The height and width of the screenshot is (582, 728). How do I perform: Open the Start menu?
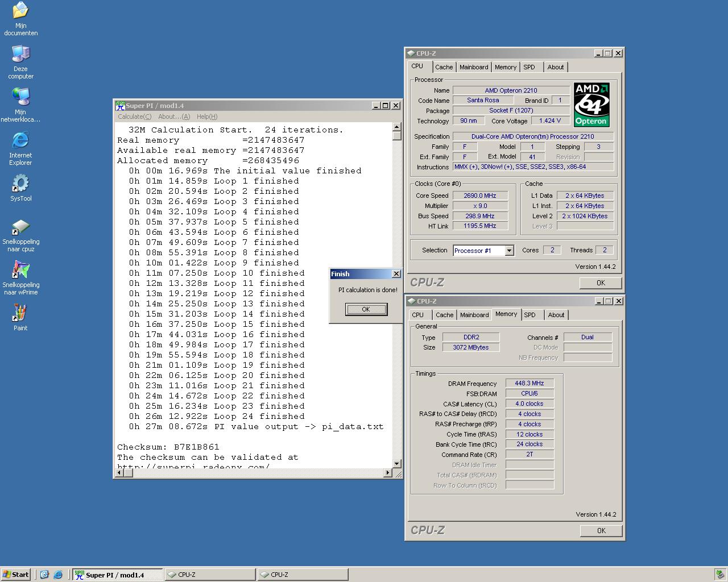(x=16, y=575)
